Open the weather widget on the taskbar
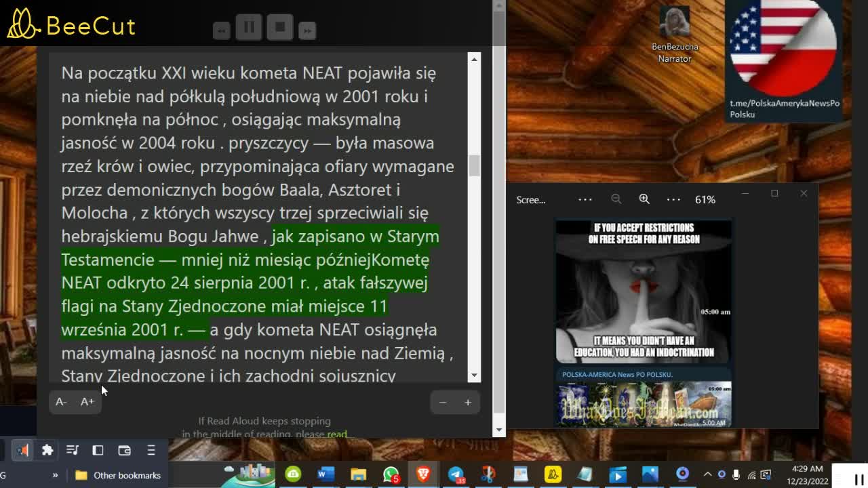This screenshot has width=868, height=488. [x=247, y=474]
